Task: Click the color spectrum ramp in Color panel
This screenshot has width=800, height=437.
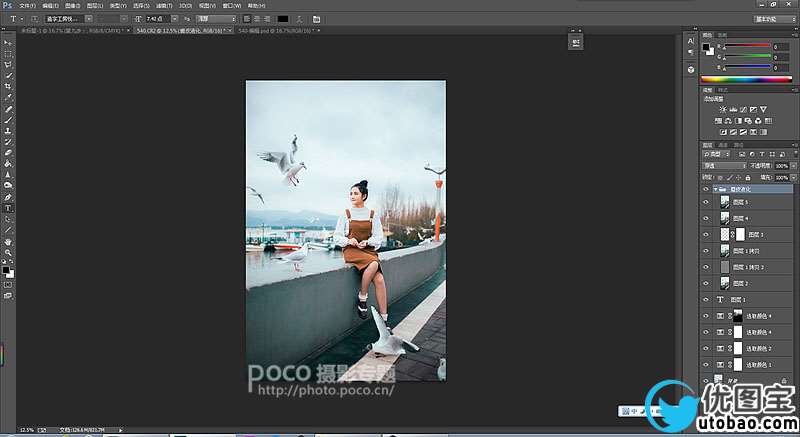Action: tap(746, 79)
